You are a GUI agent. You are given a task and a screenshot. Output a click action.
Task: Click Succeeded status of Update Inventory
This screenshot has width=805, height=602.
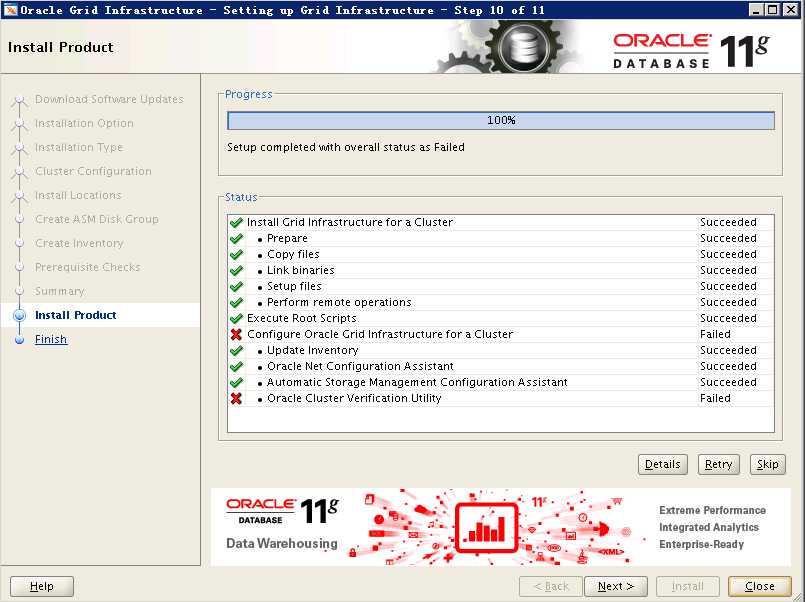coord(728,350)
